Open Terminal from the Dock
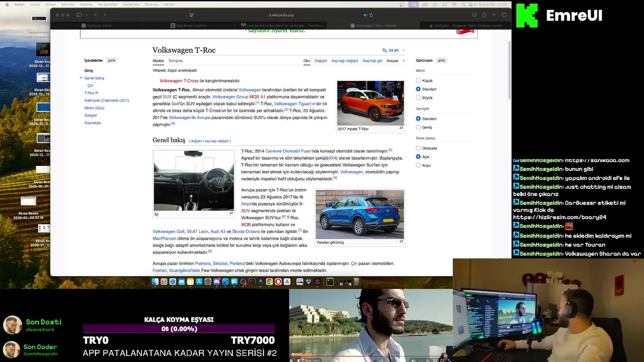The image size is (644, 362). point(252,282)
